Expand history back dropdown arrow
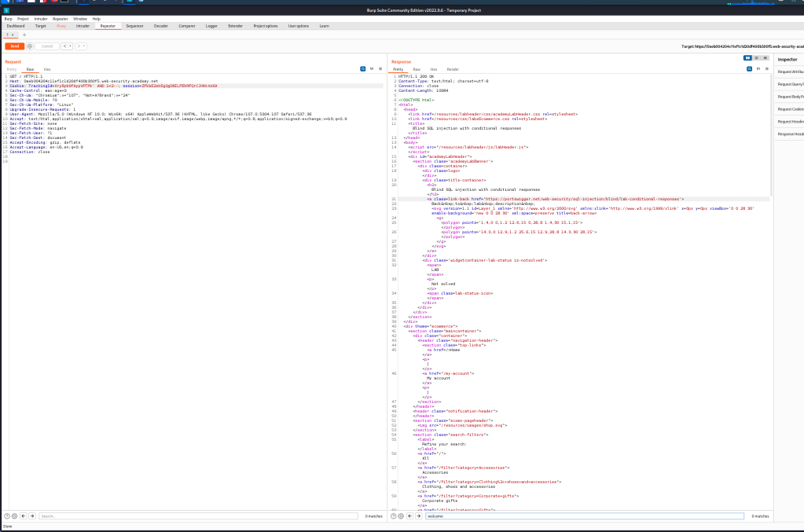Viewport: 804px width, 532px height. (69, 46)
